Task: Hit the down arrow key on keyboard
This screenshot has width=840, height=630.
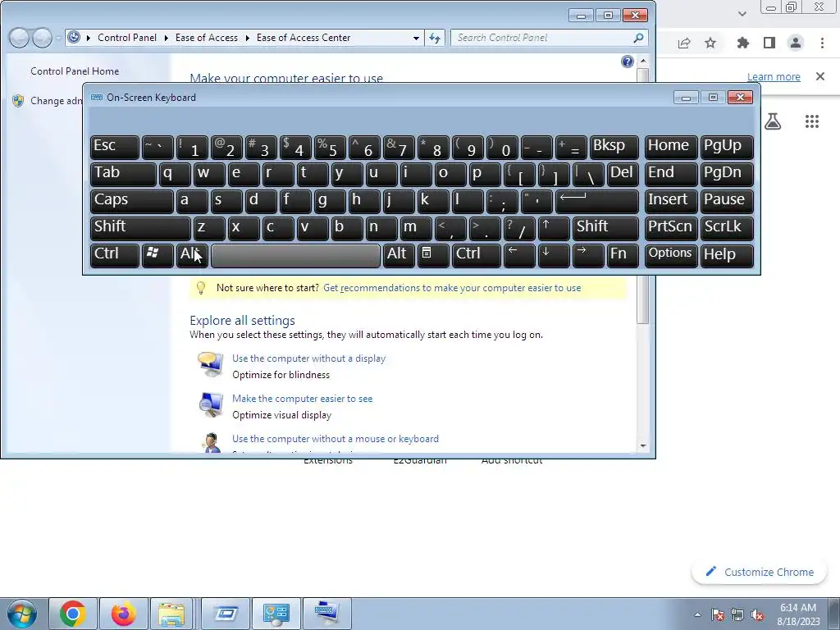Action: coord(553,254)
